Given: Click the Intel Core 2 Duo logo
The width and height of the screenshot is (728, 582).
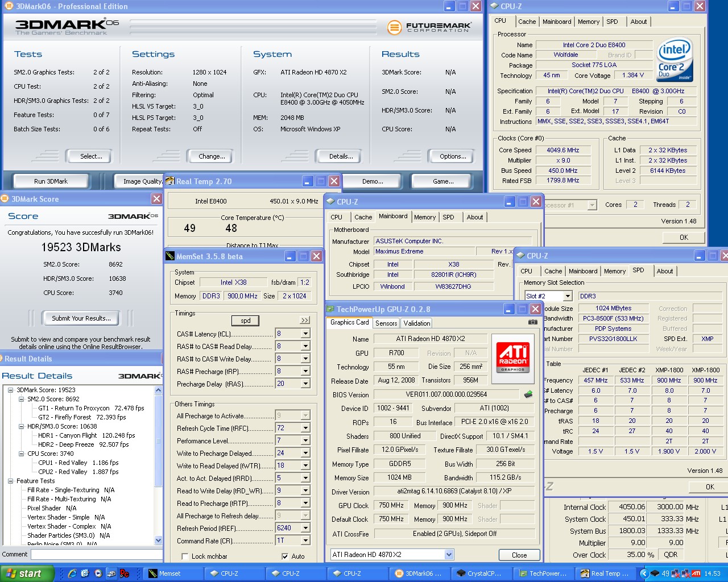Looking at the screenshot, I should pyautogui.click(x=675, y=59).
